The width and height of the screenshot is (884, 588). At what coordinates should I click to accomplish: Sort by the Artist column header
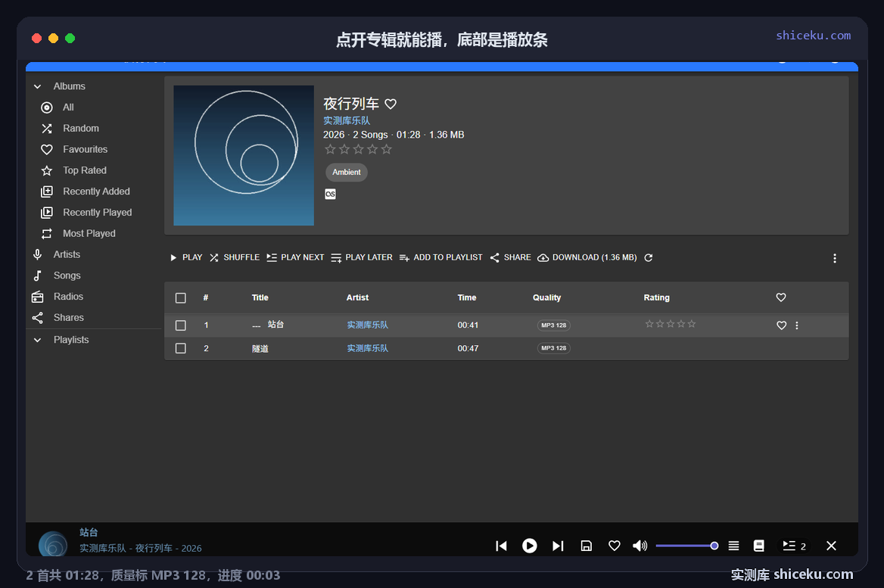(357, 297)
